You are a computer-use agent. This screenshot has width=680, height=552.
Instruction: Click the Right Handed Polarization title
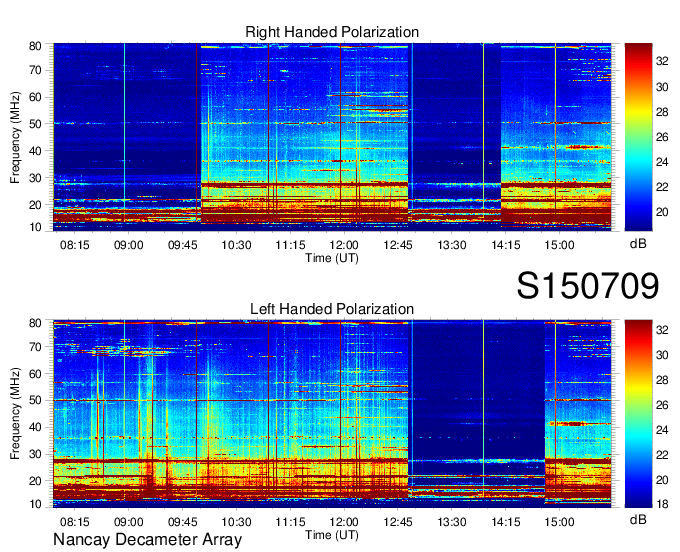(332, 32)
